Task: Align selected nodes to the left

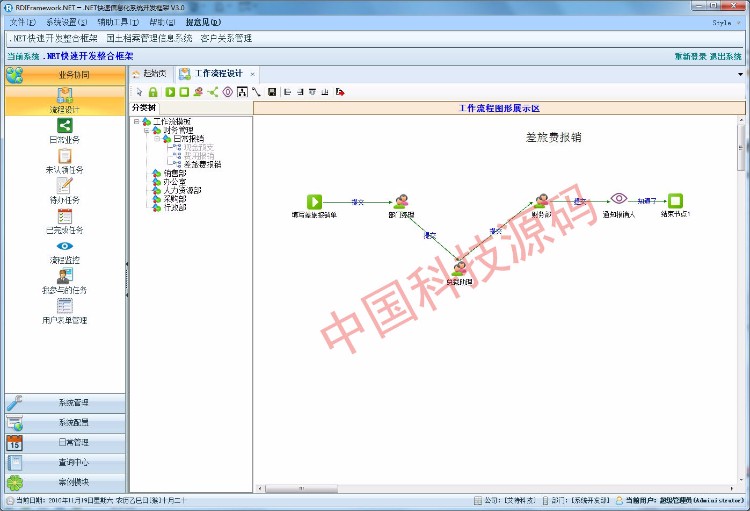Action: click(287, 92)
